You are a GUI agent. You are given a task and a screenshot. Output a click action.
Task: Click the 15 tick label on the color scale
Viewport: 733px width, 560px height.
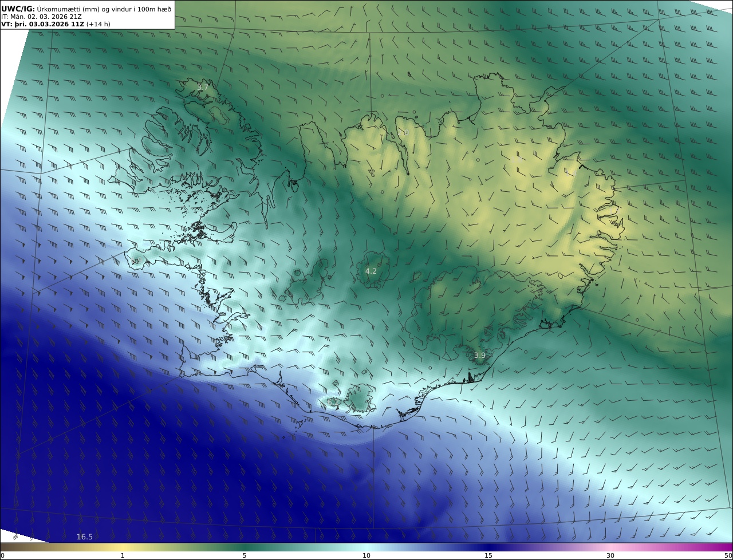tap(488, 555)
